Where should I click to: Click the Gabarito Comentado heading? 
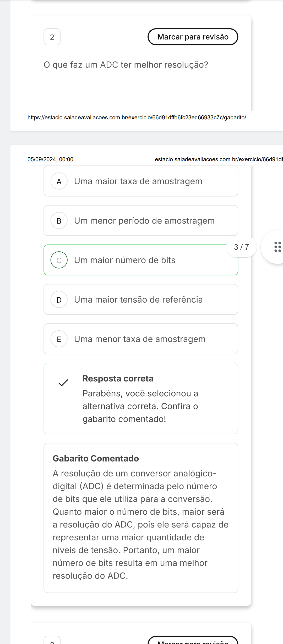[x=96, y=458]
